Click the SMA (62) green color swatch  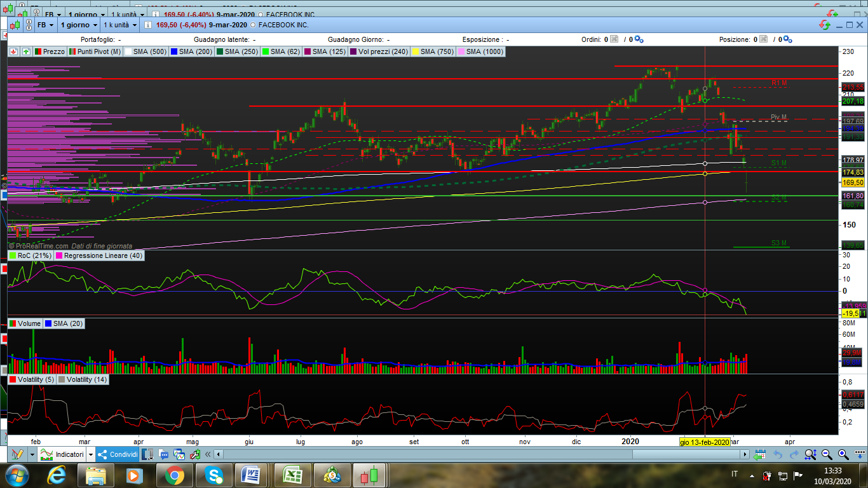266,51
